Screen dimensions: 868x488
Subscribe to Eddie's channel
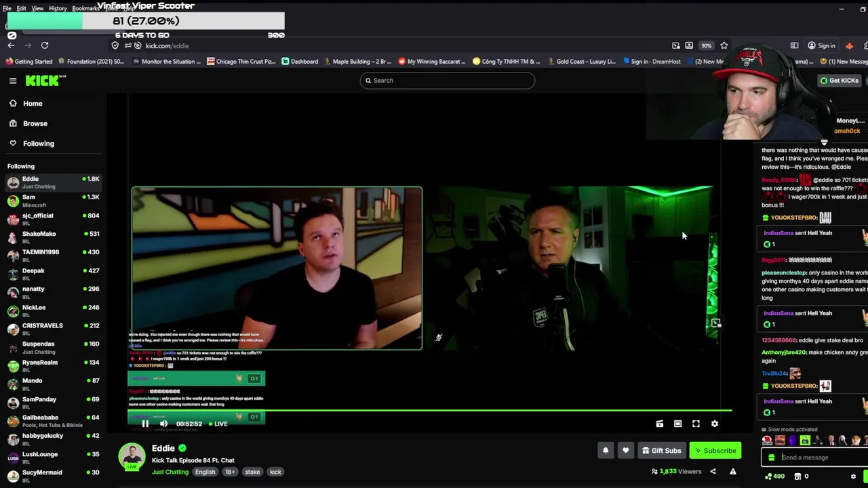point(715,451)
